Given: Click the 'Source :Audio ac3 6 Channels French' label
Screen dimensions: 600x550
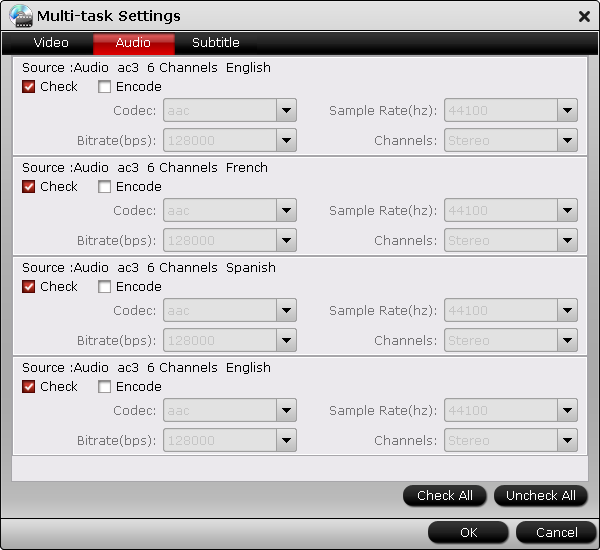Looking at the screenshot, I should coord(145,168).
